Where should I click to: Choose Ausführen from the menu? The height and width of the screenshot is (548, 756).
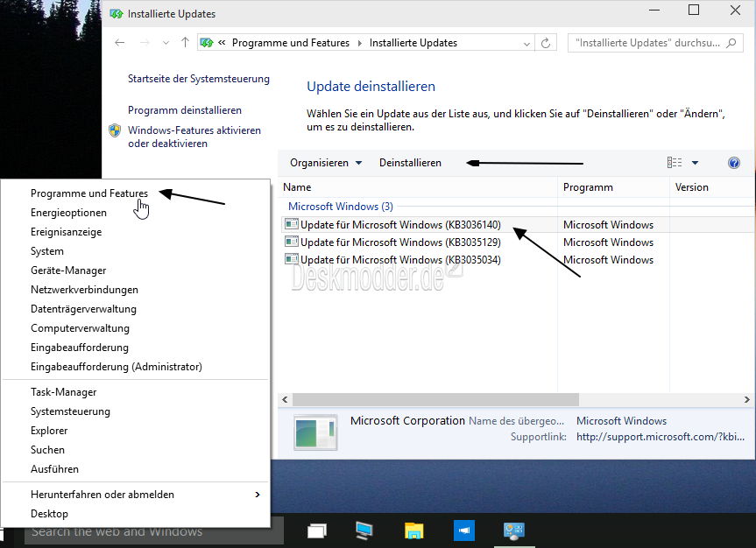tap(54, 469)
